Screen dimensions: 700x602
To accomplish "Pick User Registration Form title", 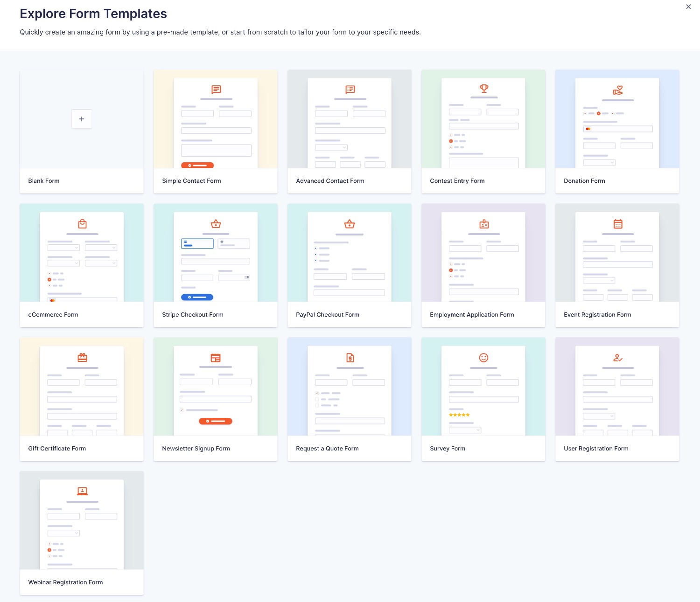I will (x=596, y=449).
